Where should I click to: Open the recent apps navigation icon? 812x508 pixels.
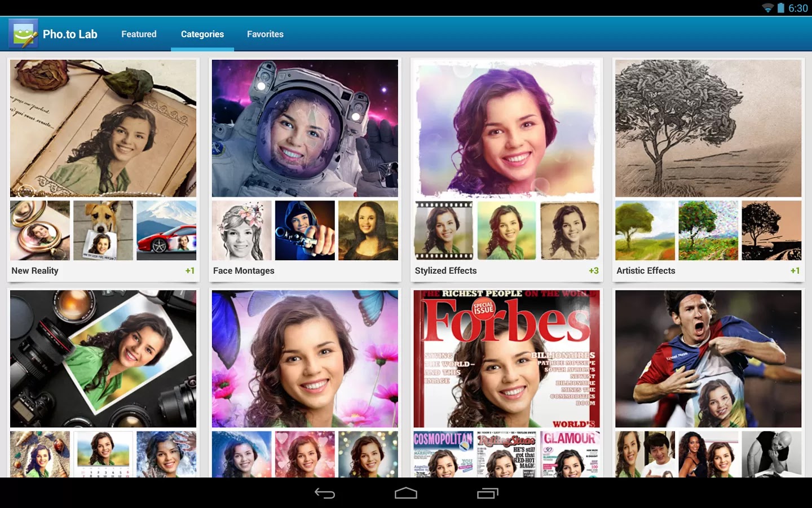point(488,493)
